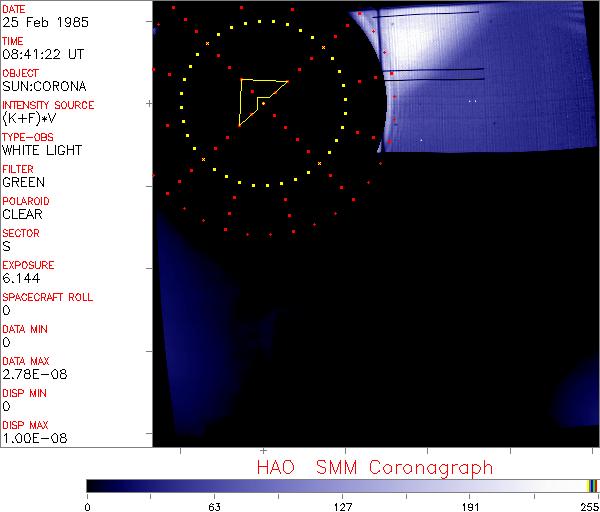This screenshot has height=512, width=600.
Task: Click the "191" tick label under color bar
Action: tap(469, 504)
